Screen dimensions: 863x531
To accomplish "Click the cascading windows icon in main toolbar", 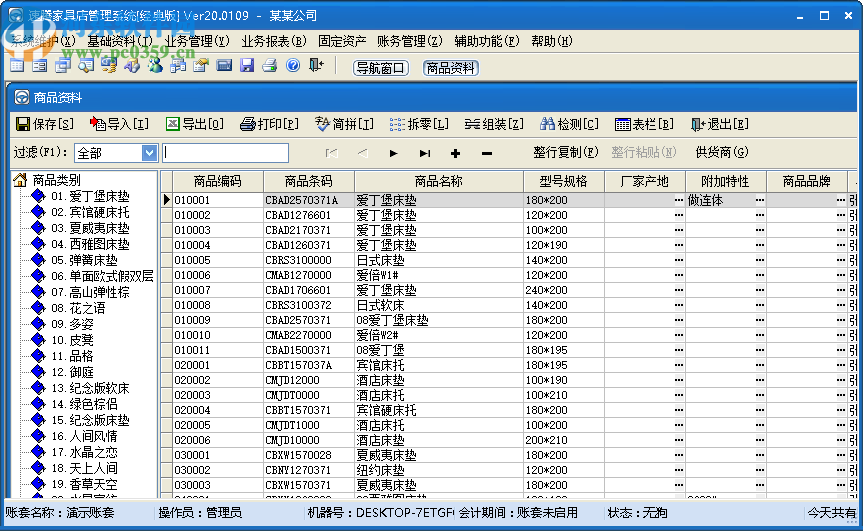I will pyautogui.click(x=63, y=67).
